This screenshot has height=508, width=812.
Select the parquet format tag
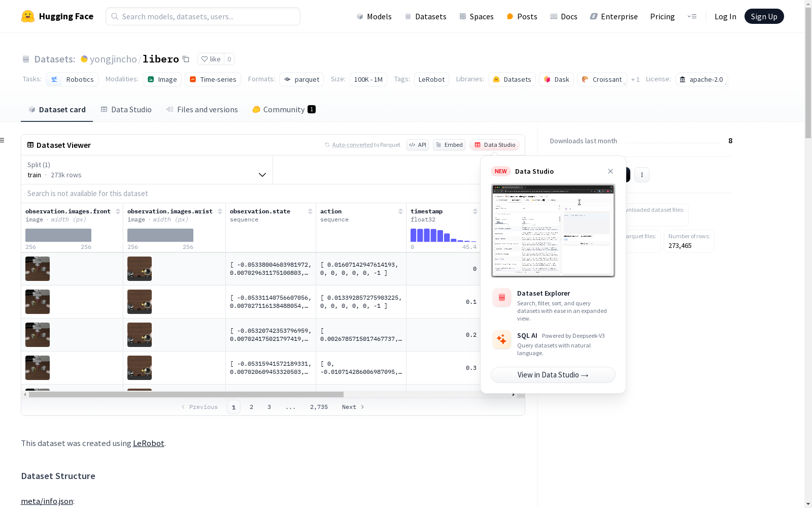[301, 79]
